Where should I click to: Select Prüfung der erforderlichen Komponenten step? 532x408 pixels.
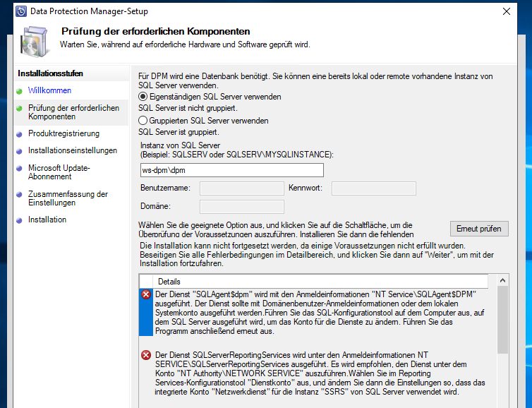[x=73, y=112]
